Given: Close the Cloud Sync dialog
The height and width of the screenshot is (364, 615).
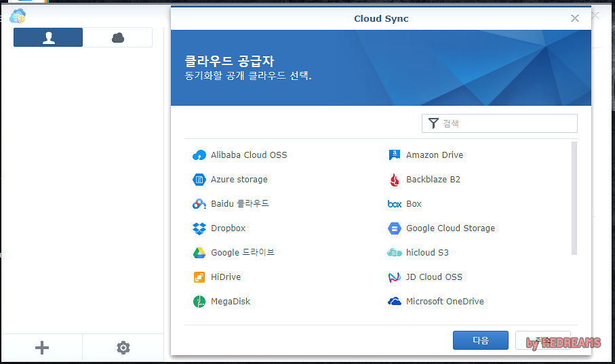Looking at the screenshot, I should pyautogui.click(x=575, y=18).
